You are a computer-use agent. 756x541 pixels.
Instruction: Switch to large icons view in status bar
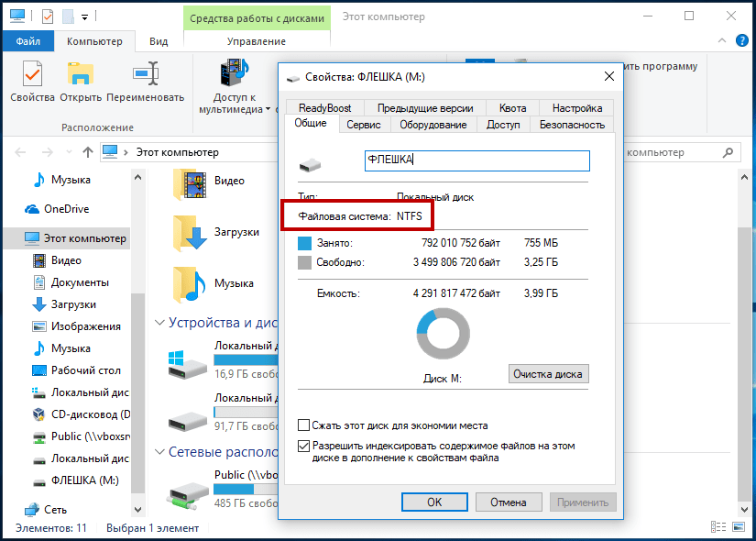point(739,527)
